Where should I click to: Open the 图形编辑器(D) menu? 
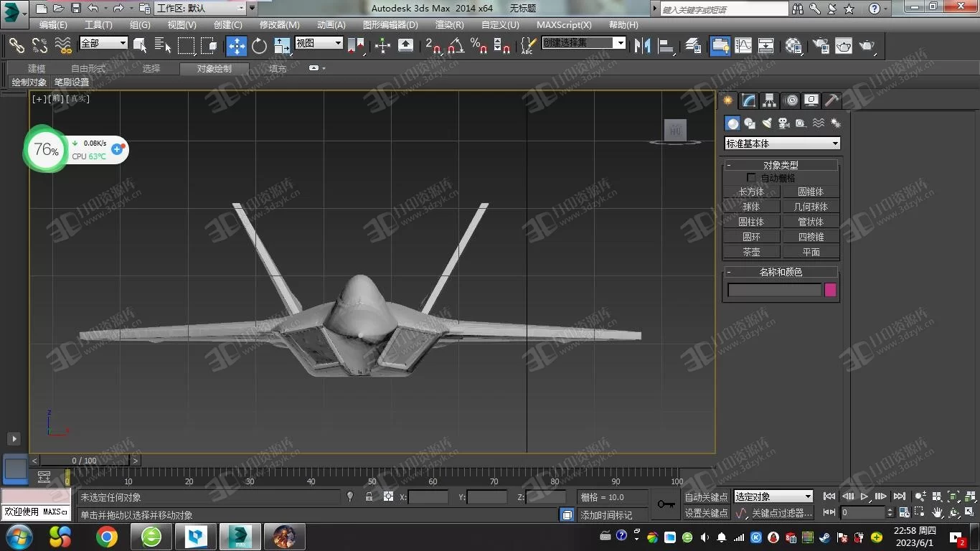tap(390, 24)
